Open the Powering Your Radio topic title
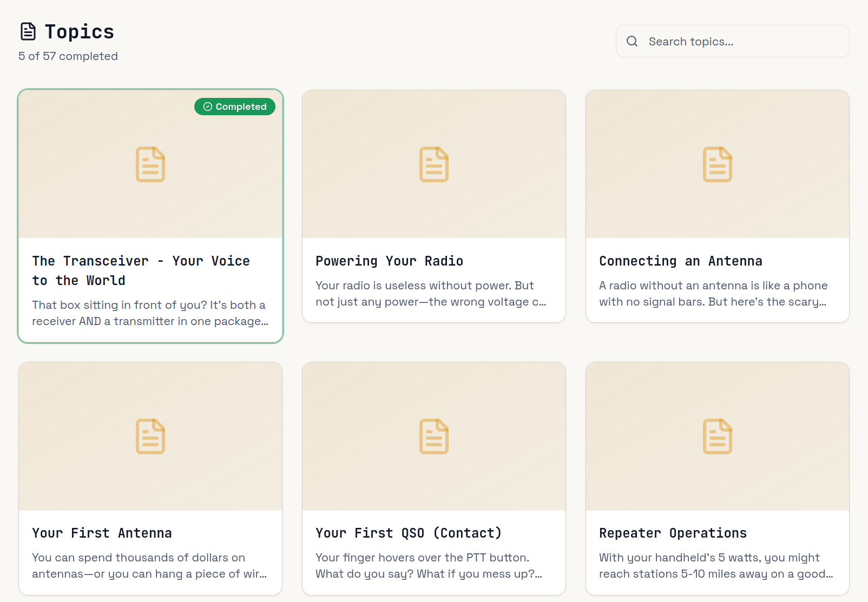The image size is (868, 602). 389,261
